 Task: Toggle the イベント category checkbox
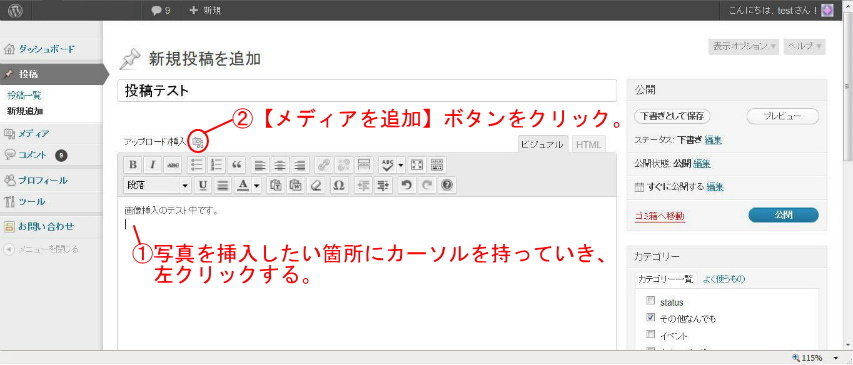[x=650, y=334]
